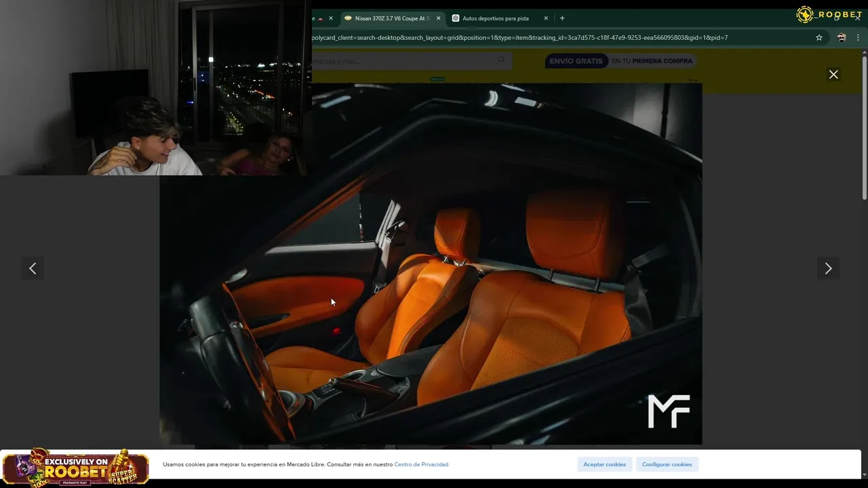Viewport: 868px width, 488px height.
Task: Show the next gallery photo
Action: coord(828,268)
